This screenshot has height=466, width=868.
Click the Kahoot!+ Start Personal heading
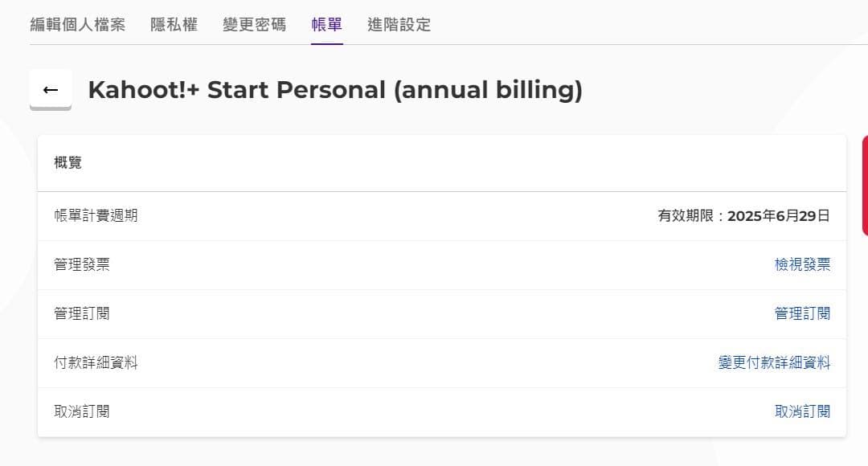coord(334,90)
